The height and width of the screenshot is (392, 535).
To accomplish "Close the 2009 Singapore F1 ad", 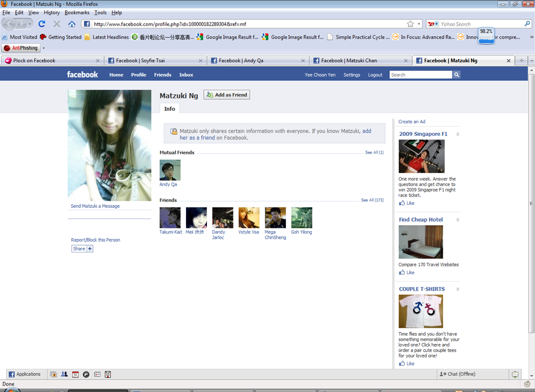I will click(x=458, y=134).
